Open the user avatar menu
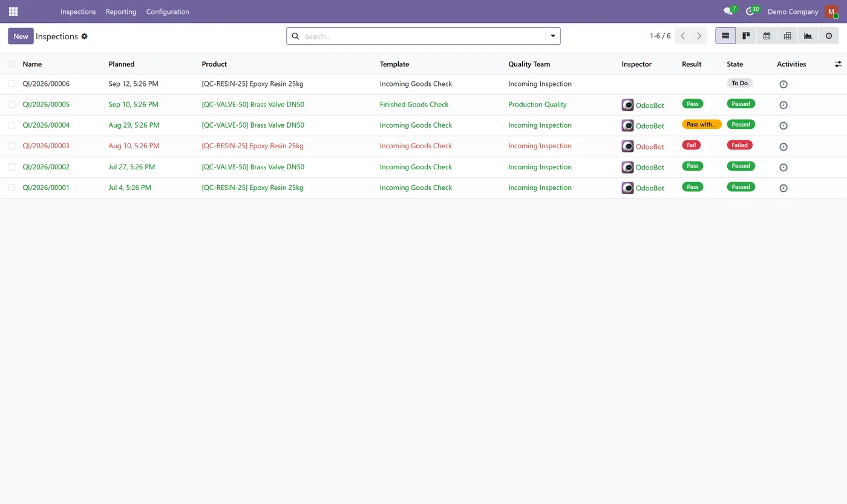This screenshot has width=847, height=504. pos(831,11)
